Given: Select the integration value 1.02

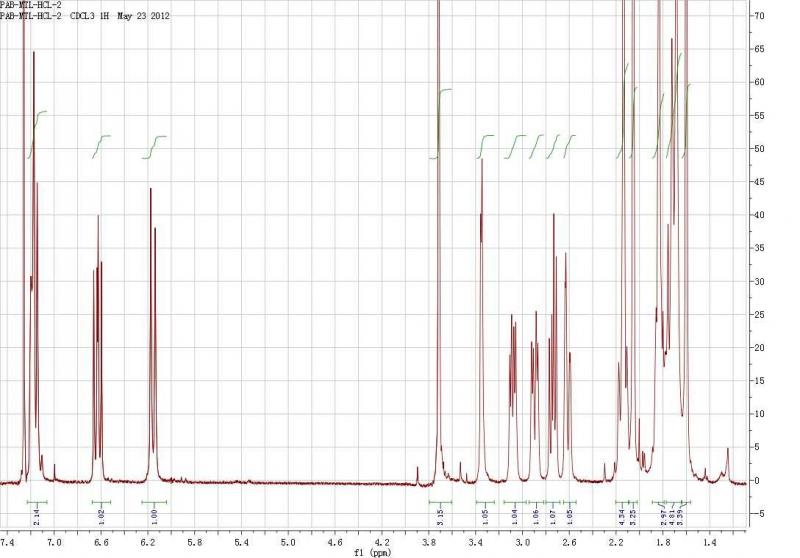Looking at the screenshot, I should (101, 518).
